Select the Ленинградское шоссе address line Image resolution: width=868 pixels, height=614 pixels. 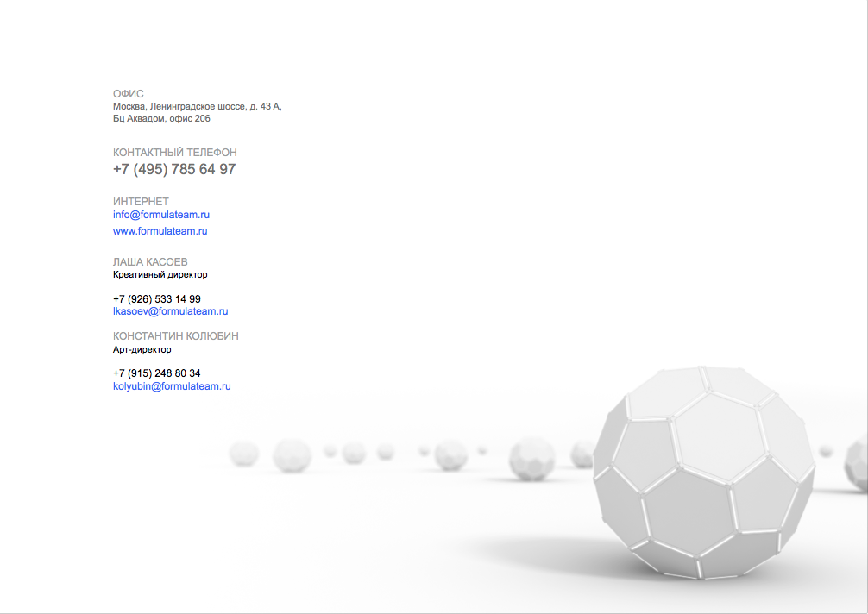click(x=197, y=106)
